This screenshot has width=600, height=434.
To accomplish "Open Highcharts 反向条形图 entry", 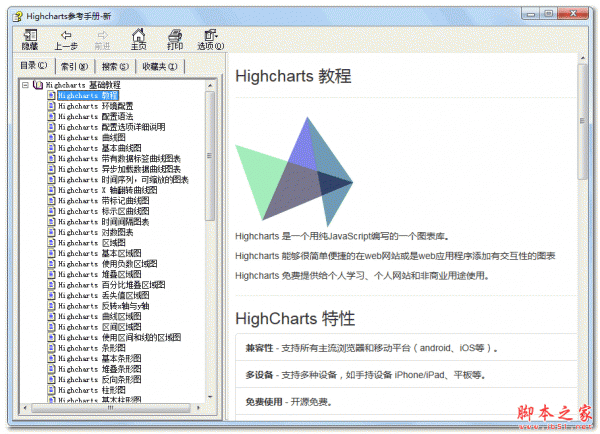I will click(99, 379).
